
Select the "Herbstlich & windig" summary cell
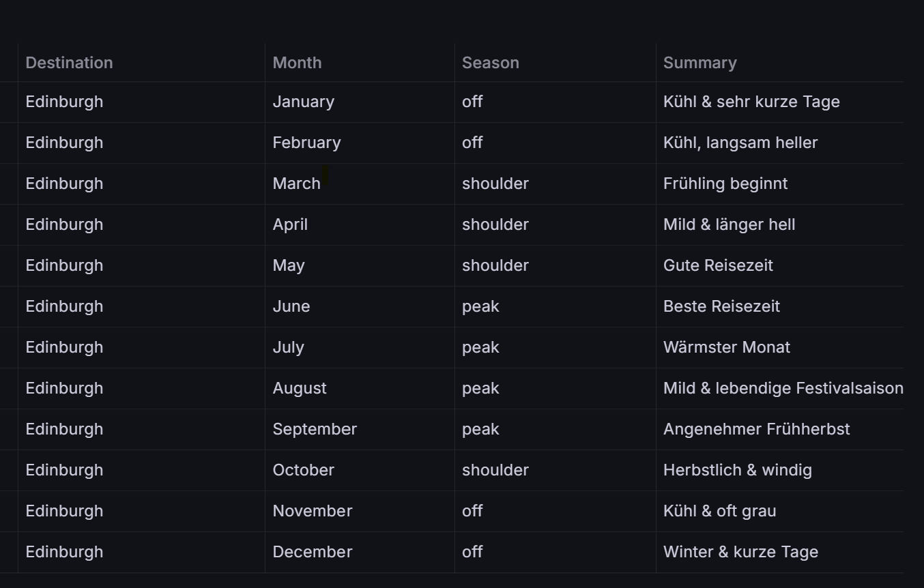point(737,470)
